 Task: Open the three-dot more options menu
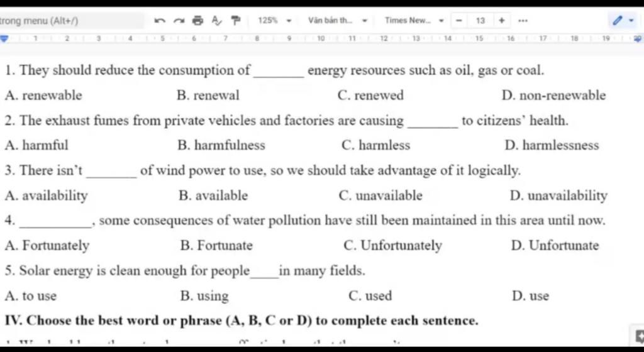pos(522,21)
